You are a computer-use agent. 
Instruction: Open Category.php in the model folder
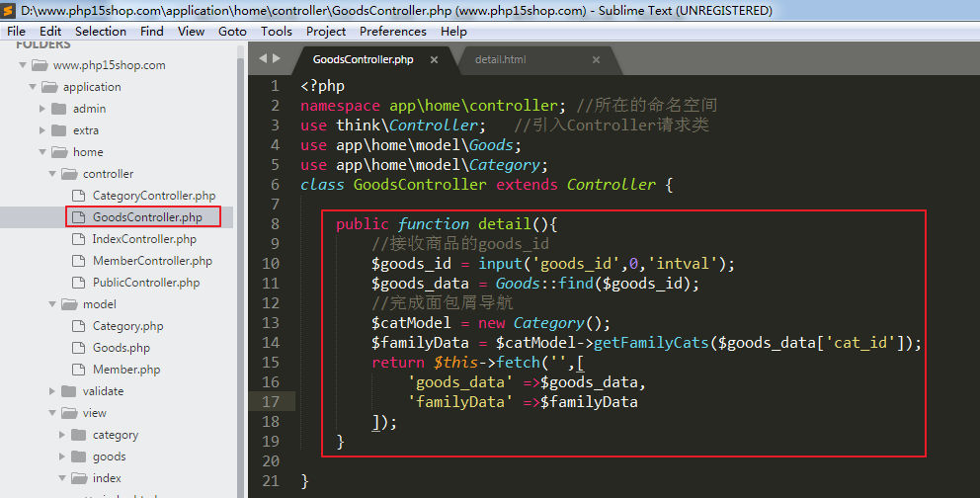(x=127, y=326)
